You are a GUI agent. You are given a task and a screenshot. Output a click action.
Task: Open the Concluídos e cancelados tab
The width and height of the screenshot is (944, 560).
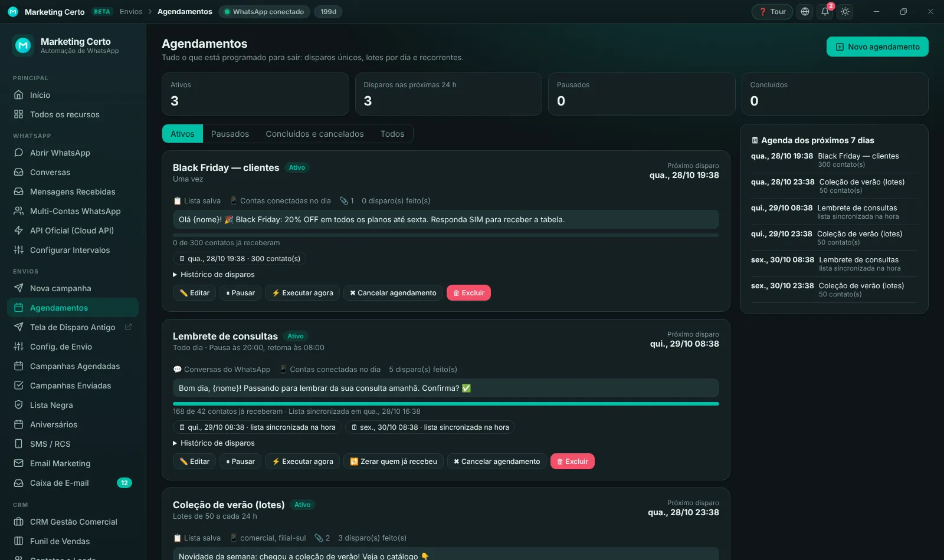coord(314,134)
